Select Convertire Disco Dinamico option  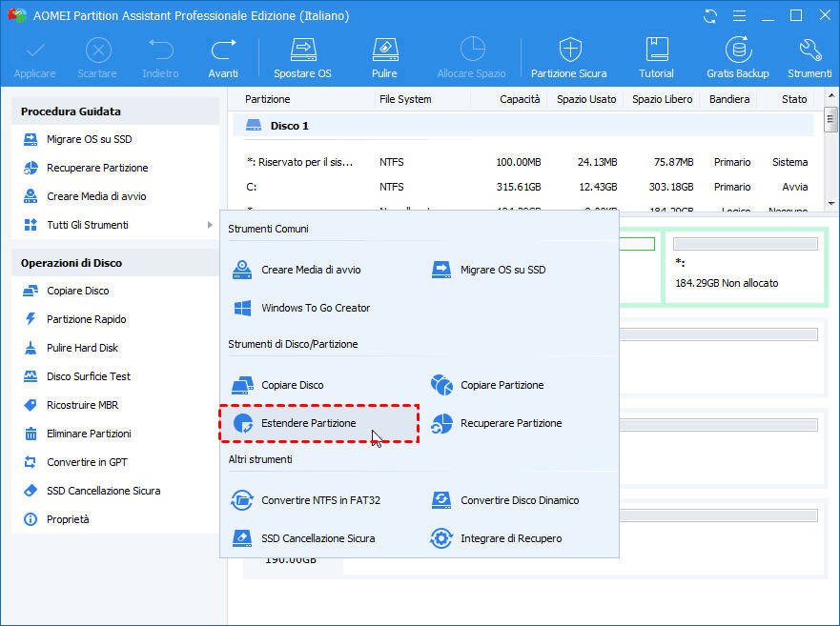(x=519, y=500)
